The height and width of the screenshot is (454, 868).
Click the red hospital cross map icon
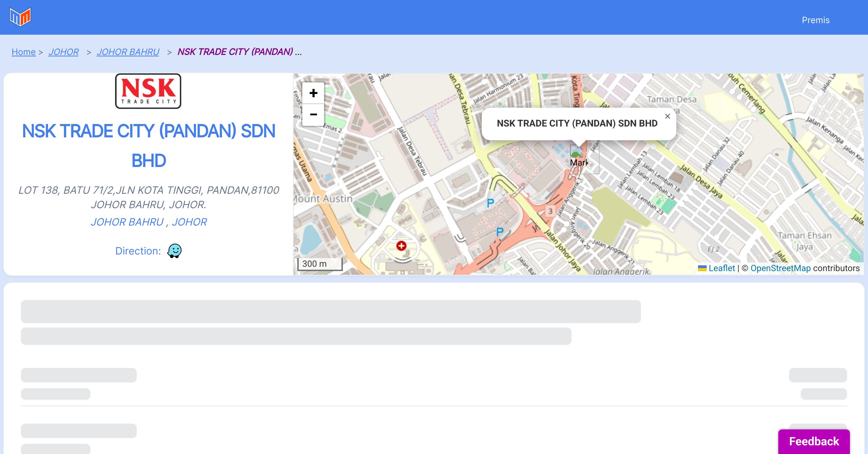coord(401,246)
